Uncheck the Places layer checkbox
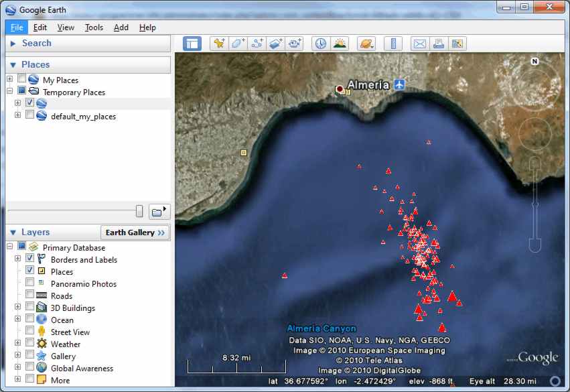This screenshot has width=570, height=392. (x=30, y=270)
